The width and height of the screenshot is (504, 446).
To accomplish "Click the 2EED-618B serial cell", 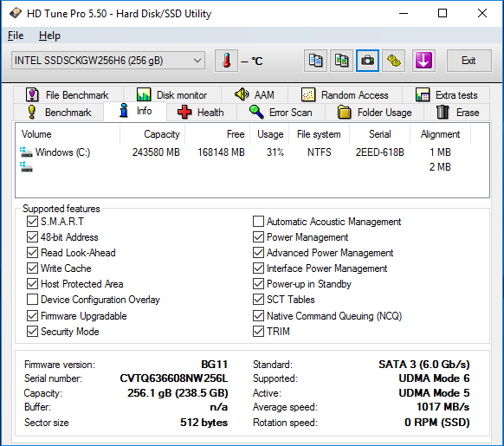I will (379, 152).
